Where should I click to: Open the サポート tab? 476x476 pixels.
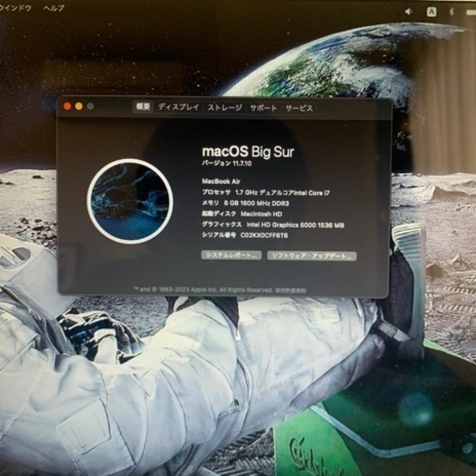(263, 108)
